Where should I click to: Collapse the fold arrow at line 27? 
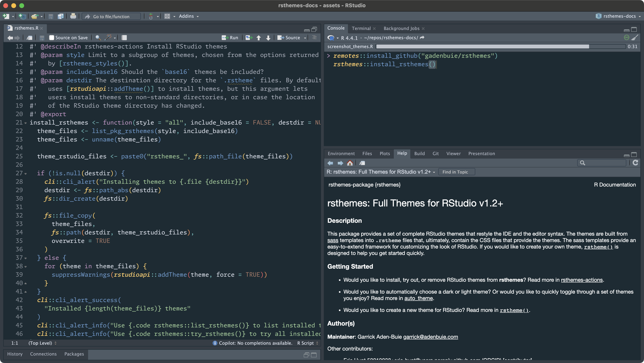(26, 174)
